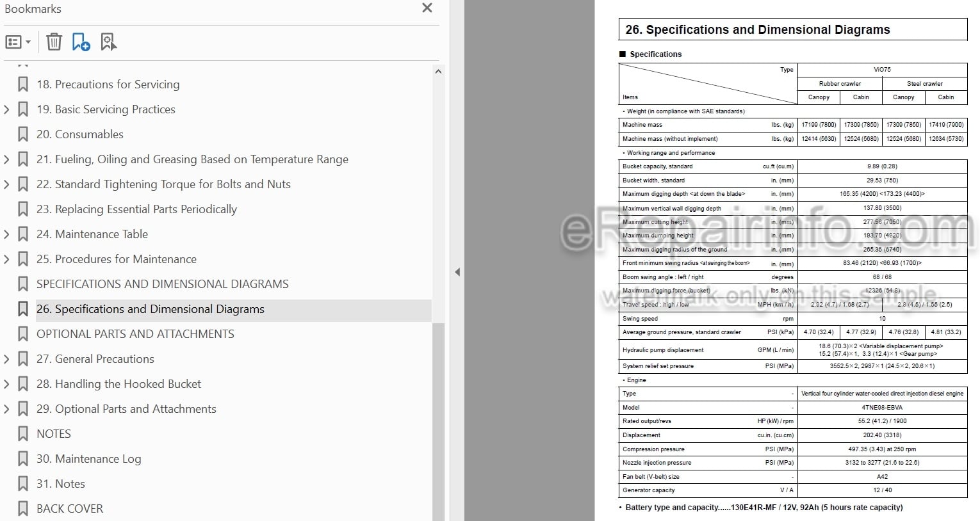Open 24. Maintenance Table bookmark
This screenshot has height=521, width=980.
pyautogui.click(x=92, y=234)
